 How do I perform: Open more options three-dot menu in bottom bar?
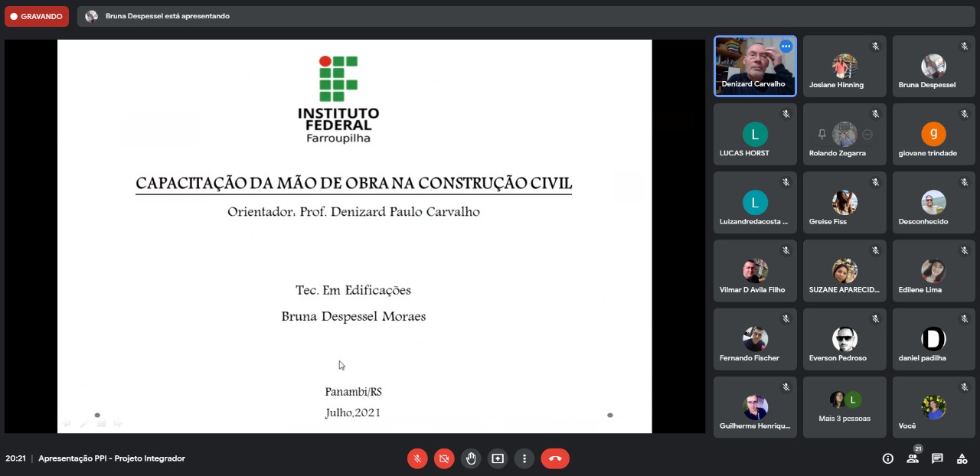(x=524, y=458)
